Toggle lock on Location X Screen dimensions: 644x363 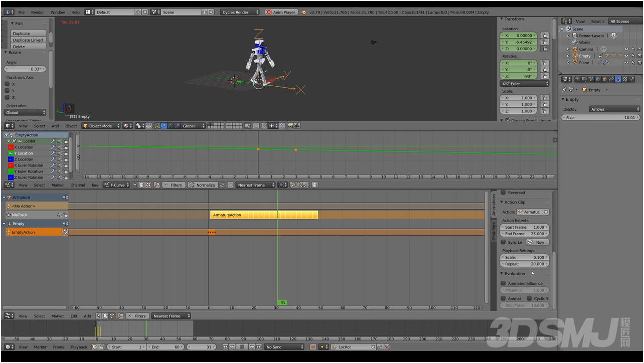point(545,36)
